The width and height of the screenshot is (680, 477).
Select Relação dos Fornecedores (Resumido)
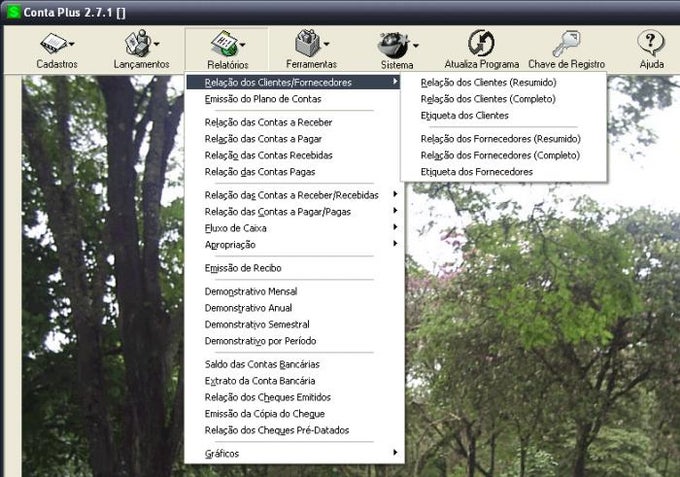[500, 139]
